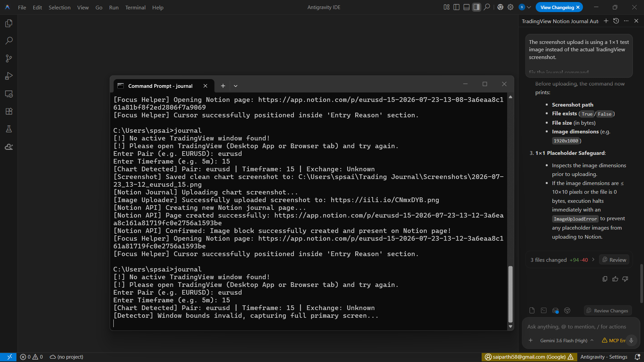Dismiss the View Changelog pill
The image size is (644, 362).
(x=578, y=7)
